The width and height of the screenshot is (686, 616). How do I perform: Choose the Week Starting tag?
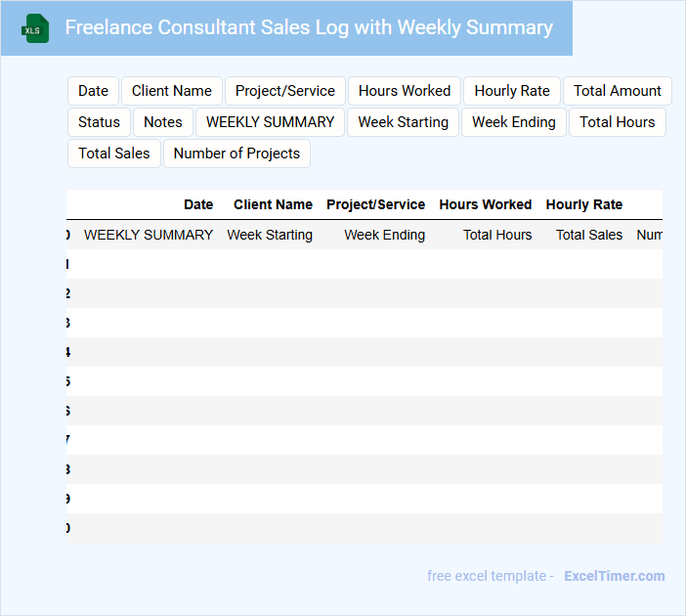click(403, 122)
